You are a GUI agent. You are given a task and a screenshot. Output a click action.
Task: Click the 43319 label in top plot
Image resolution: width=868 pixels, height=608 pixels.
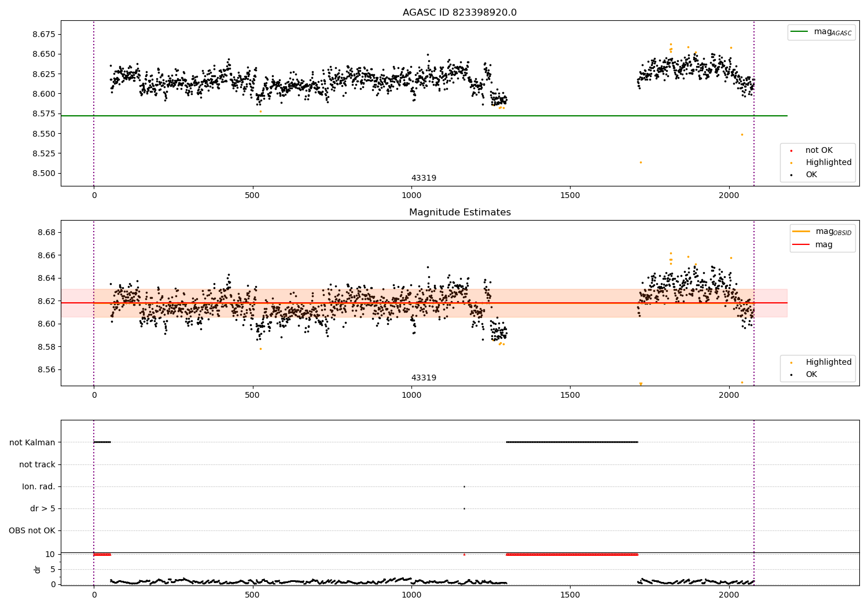click(424, 178)
